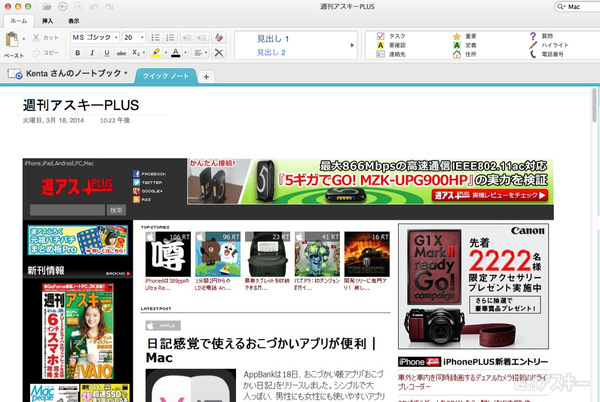
Task: Add the タスク checkbox tag
Action: [391, 36]
